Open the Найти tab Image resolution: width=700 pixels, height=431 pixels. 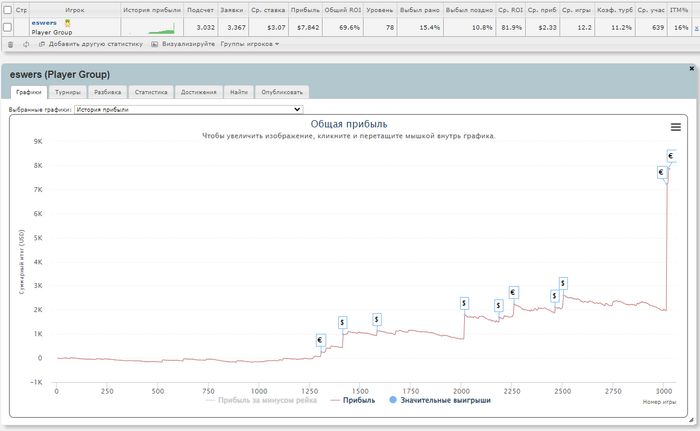tap(239, 92)
